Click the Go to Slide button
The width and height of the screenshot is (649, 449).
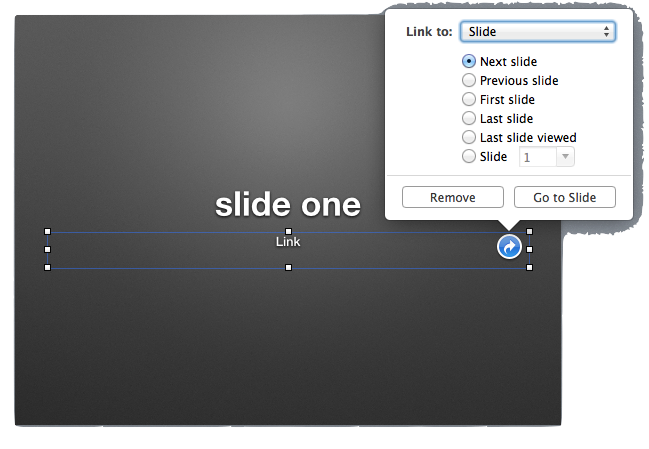point(564,197)
